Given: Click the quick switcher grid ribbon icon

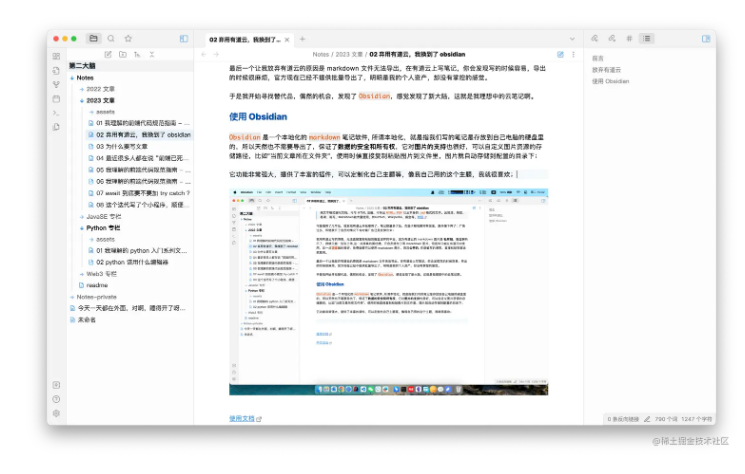Looking at the screenshot, I should tap(57, 56).
